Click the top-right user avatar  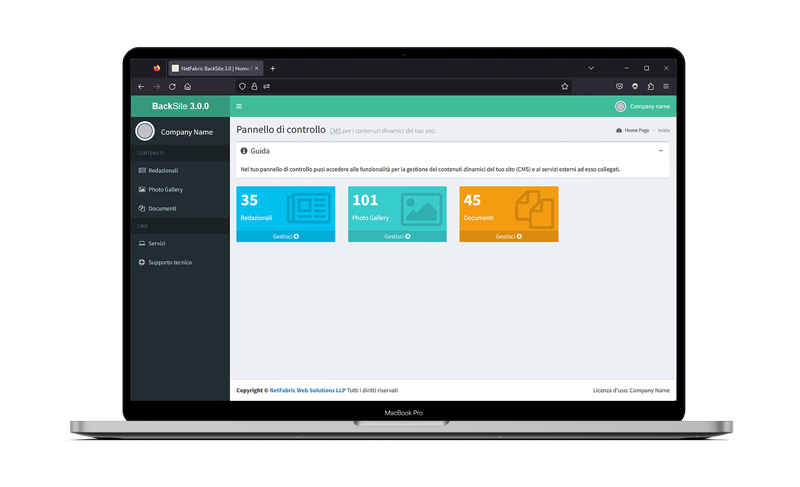620,106
